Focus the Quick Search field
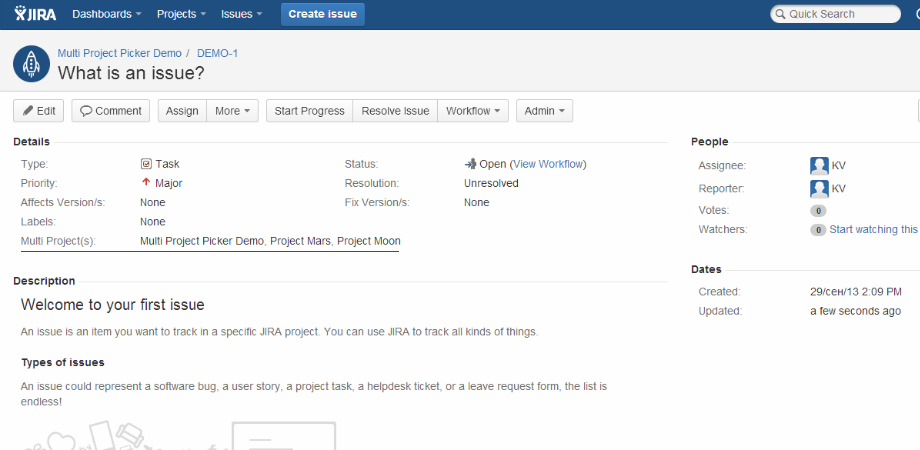This screenshot has height=450, width=920. pyautogui.click(x=836, y=14)
